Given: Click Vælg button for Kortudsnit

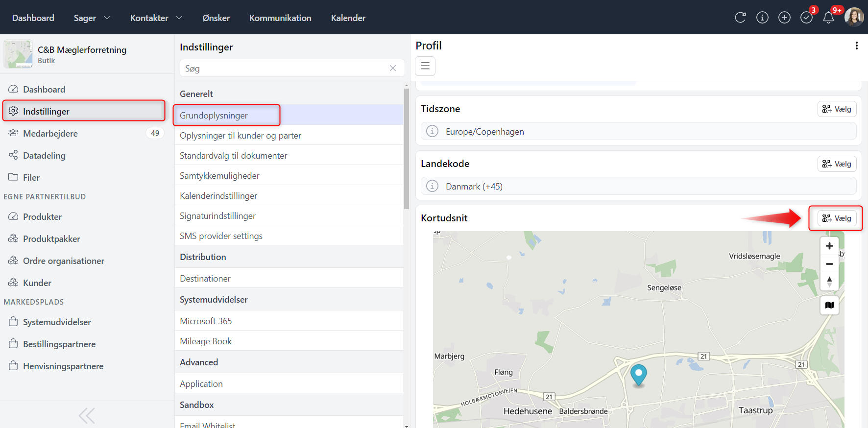Looking at the screenshot, I should [x=837, y=218].
